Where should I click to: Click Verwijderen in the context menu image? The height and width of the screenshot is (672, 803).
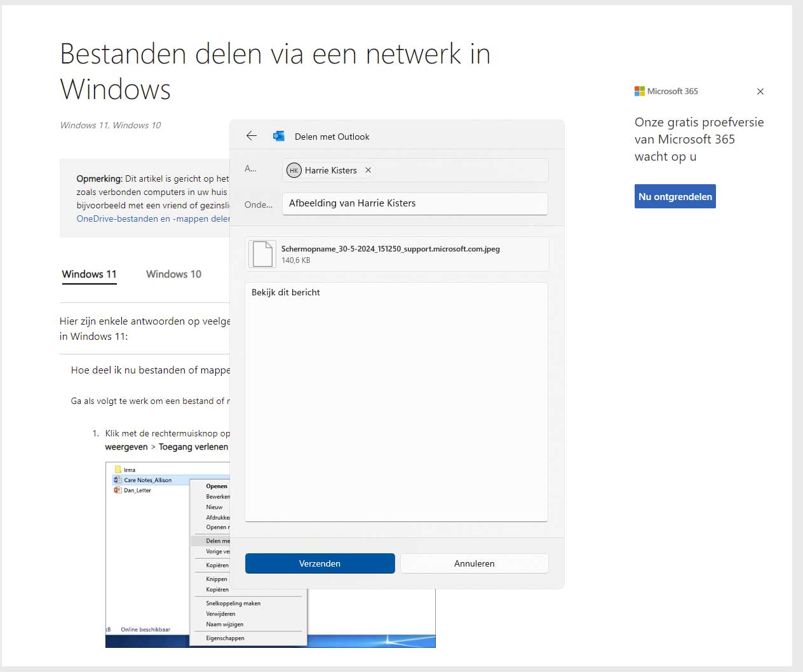coord(220,614)
